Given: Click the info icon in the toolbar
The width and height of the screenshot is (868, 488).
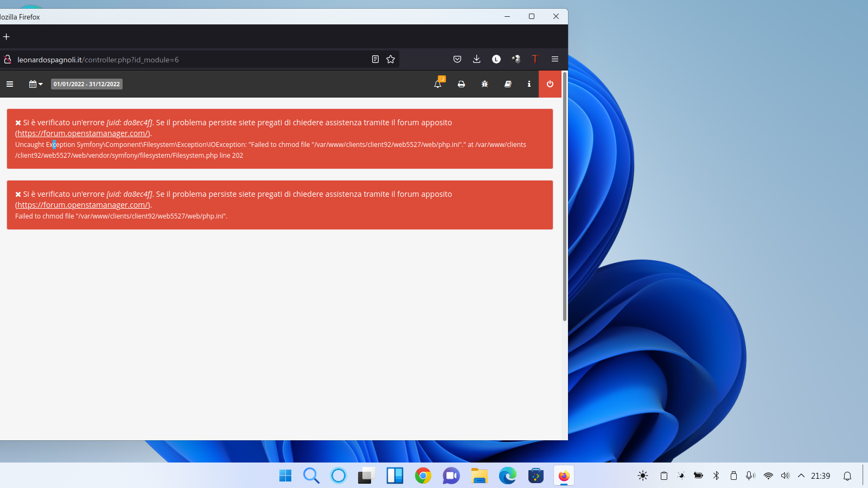Looking at the screenshot, I should point(529,84).
